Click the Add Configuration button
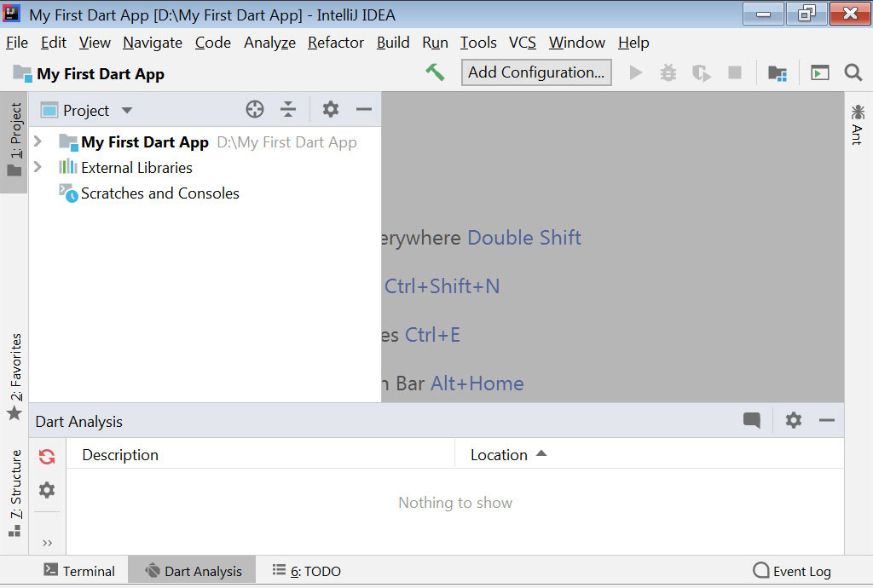The width and height of the screenshot is (873, 588). (536, 72)
